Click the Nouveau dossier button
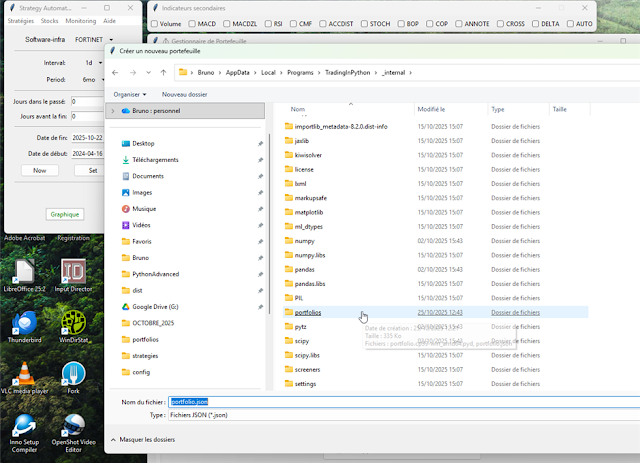The image size is (640, 463). pos(184,94)
